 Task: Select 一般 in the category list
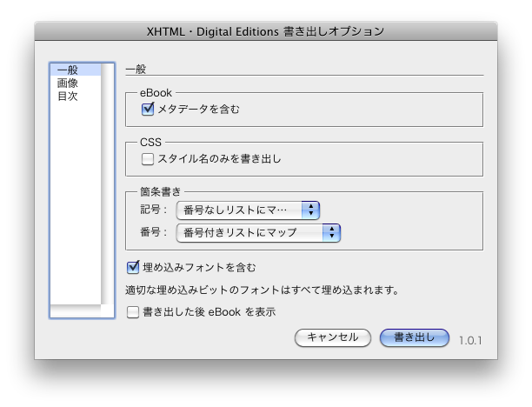point(76,70)
